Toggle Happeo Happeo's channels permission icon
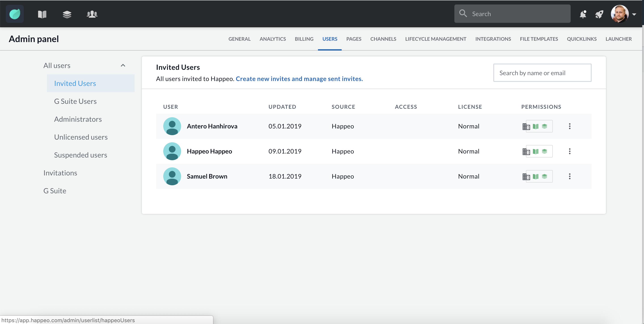This screenshot has width=644, height=324. click(544, 151)
